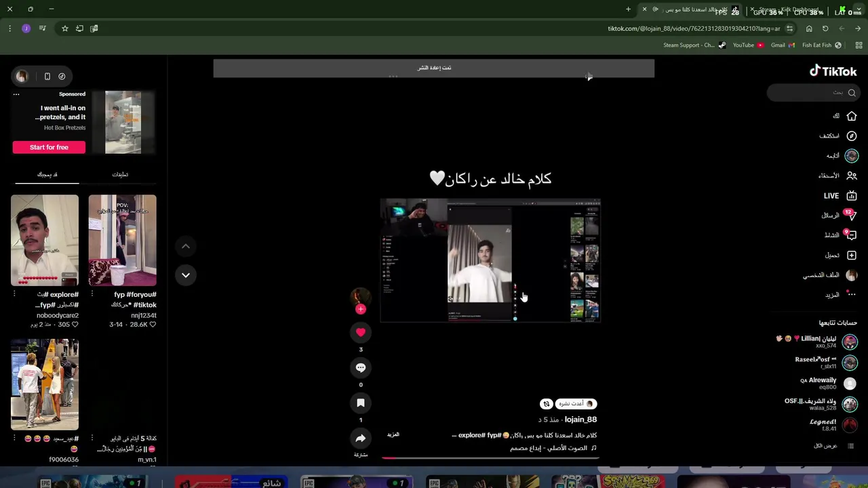Open f9006036 video thumbnail
The width and height of the screenshot is (868, 488).
point(45,385)
